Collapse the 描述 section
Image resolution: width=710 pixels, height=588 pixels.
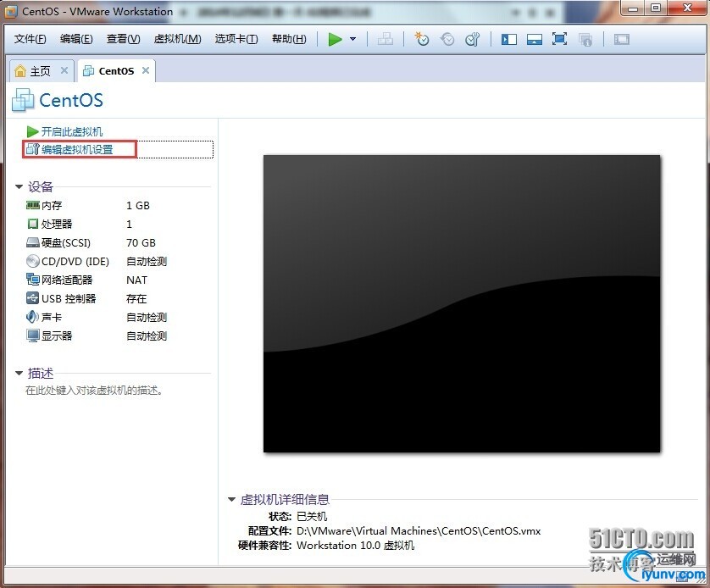(19, 373)
